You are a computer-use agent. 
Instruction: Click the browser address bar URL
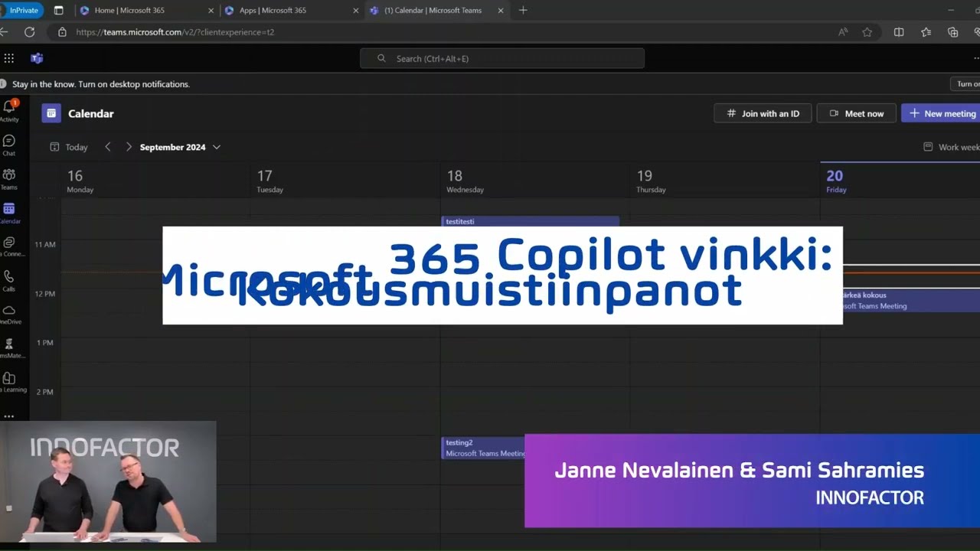click(x=175, y=32)
